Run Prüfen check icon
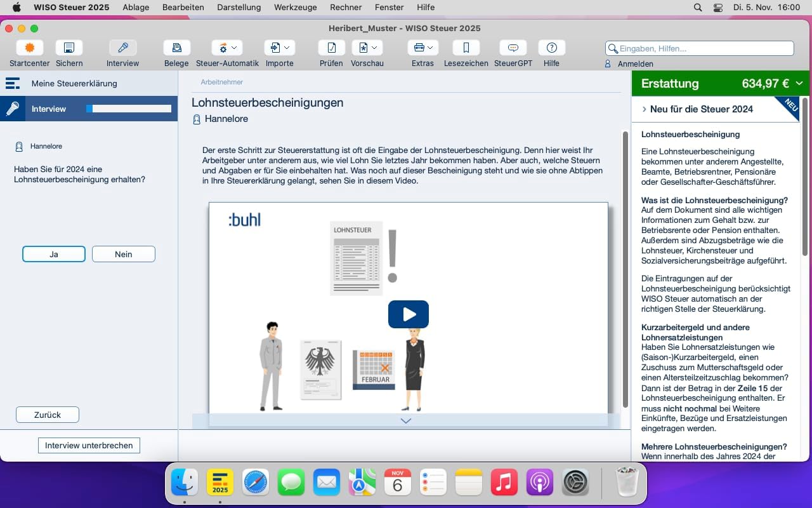Viewport: 812px width, 508px height. (x=331, y=48)
